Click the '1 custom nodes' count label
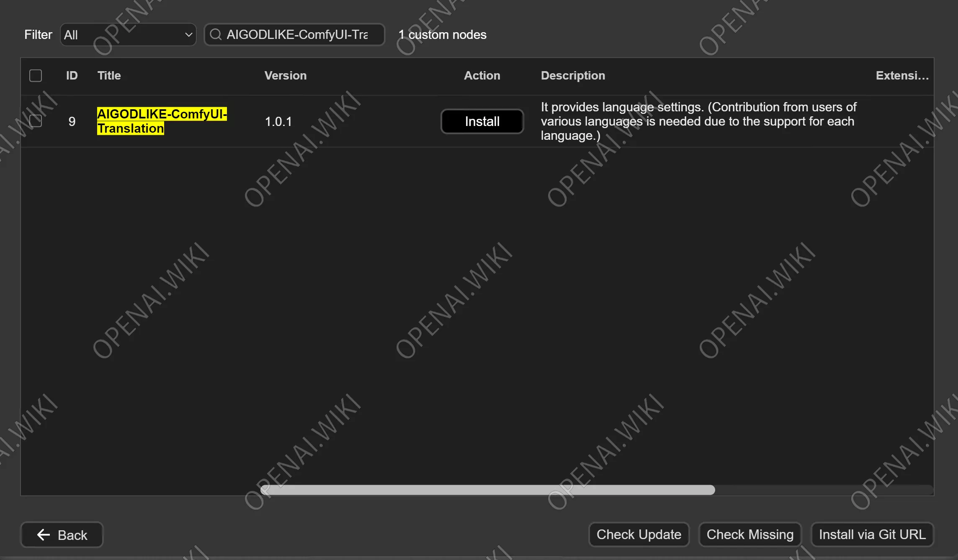Viewport: 958px width, 560px height. tap(442, 35)
